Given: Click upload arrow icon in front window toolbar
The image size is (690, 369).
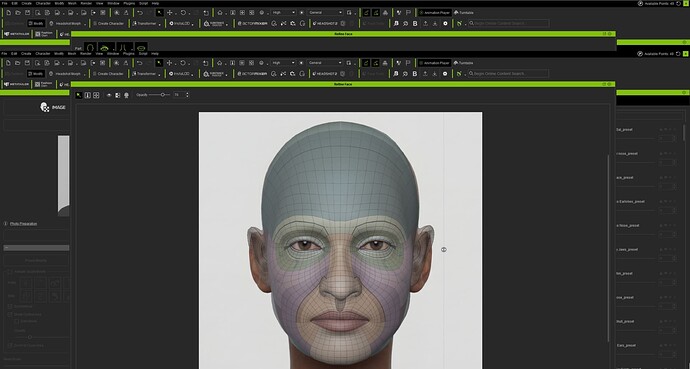Looking at the screenshot, I should coord(425,73).
